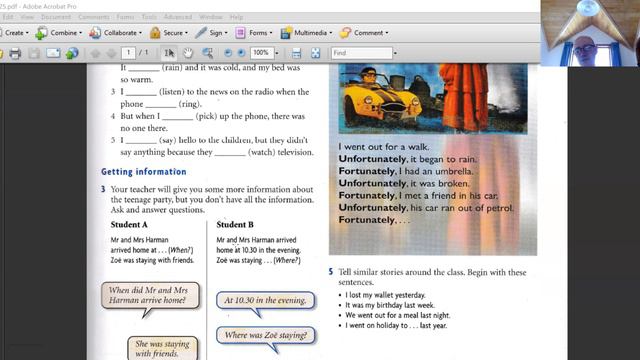The image size is (640, 360).
Task: Expand the Collaborate dropdown arrow
Action: tap(140, 33)
